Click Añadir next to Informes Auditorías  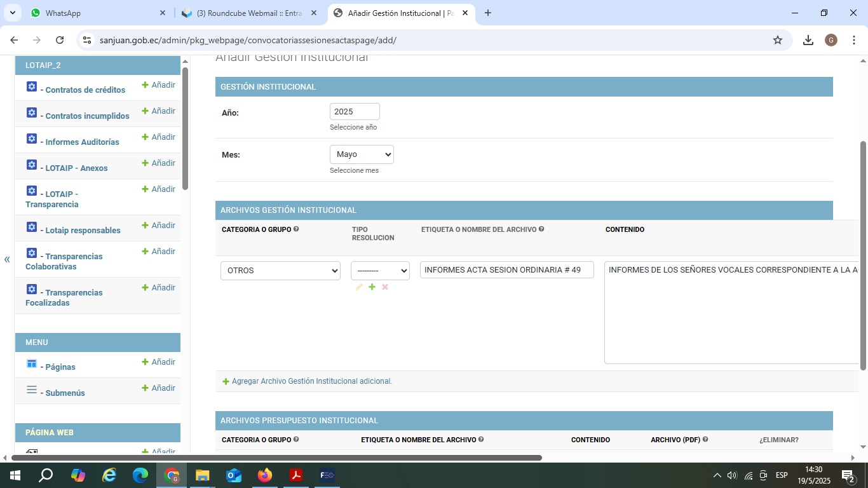pyautogui.click(x=158, y=137)
